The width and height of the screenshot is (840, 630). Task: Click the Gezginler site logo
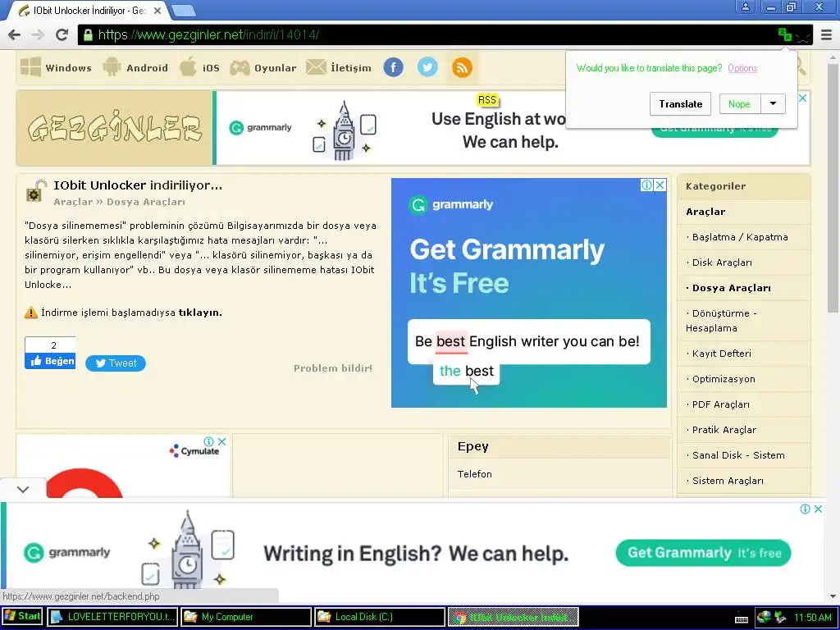coord(115,128)
